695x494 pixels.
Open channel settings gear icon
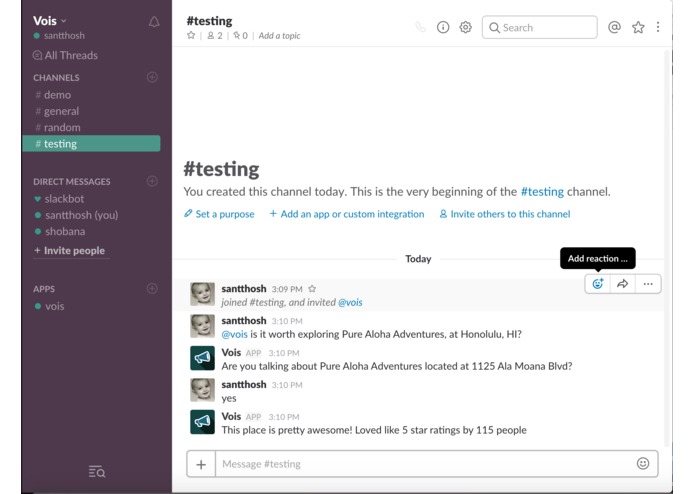tap(465, 27)
